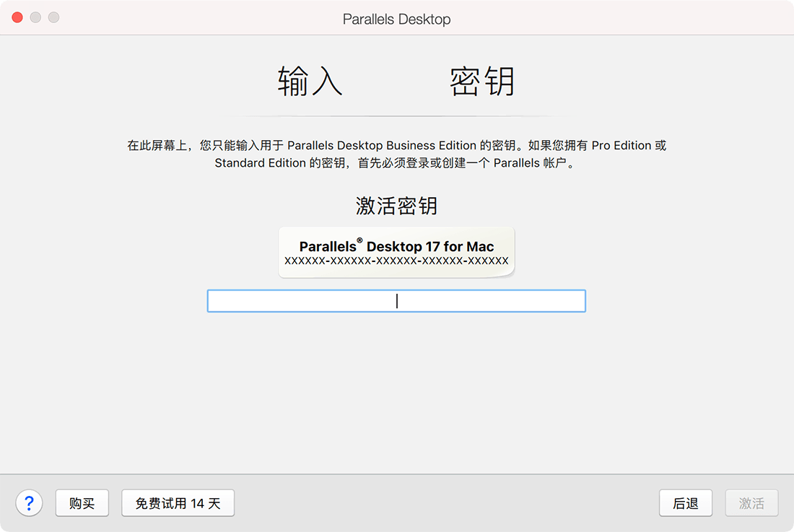
Task: Start the 免费试用 14 天 trial
Action: [178, 503]
